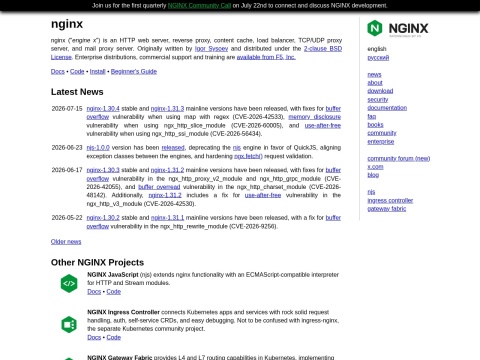Switch language to русский

(x=378, y=58)
